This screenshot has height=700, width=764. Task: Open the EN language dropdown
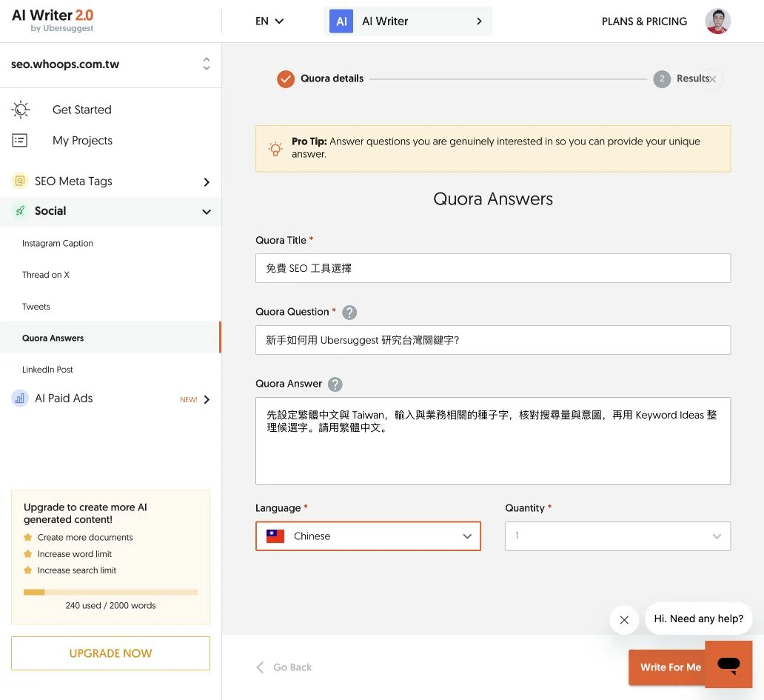(x=269, y=21)
